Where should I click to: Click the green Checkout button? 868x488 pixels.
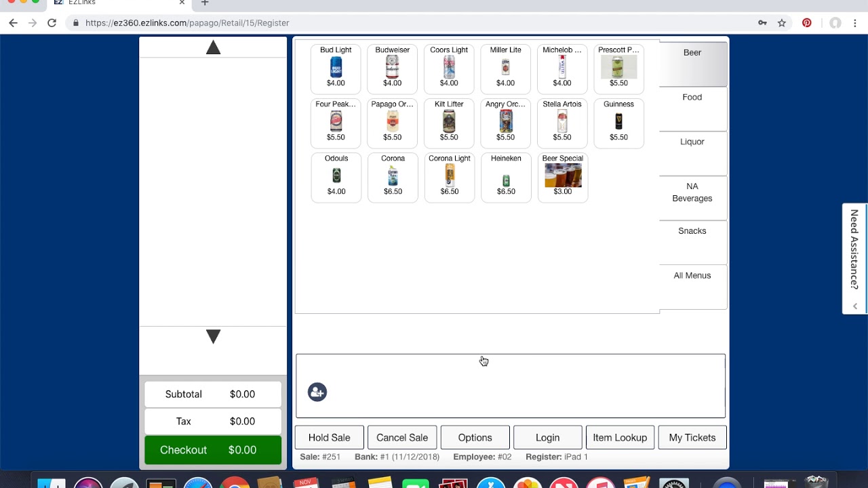point(213,450)
